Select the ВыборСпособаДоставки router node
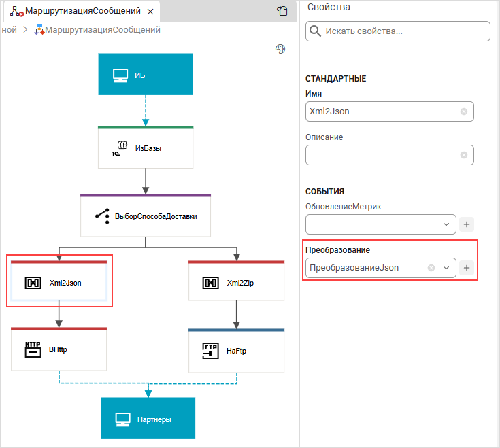 [146, 216]
